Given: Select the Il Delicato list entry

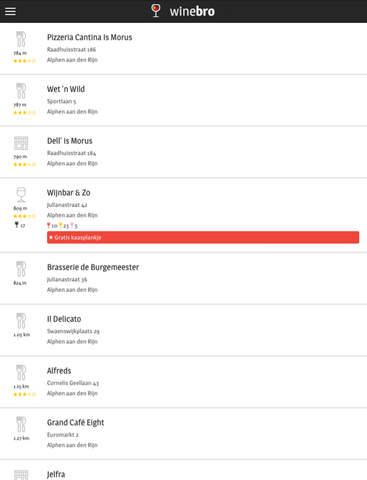Looking at the screenshot, I should point(183,330).
